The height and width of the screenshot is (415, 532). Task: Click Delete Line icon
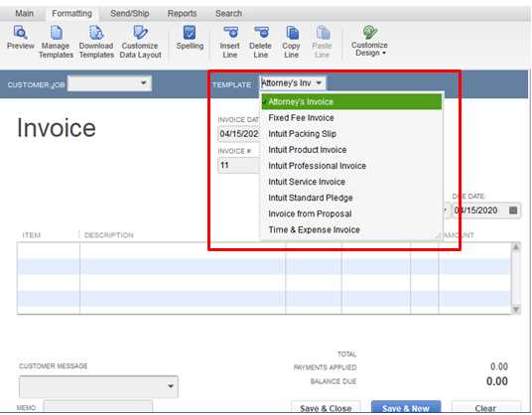point(261,33)
